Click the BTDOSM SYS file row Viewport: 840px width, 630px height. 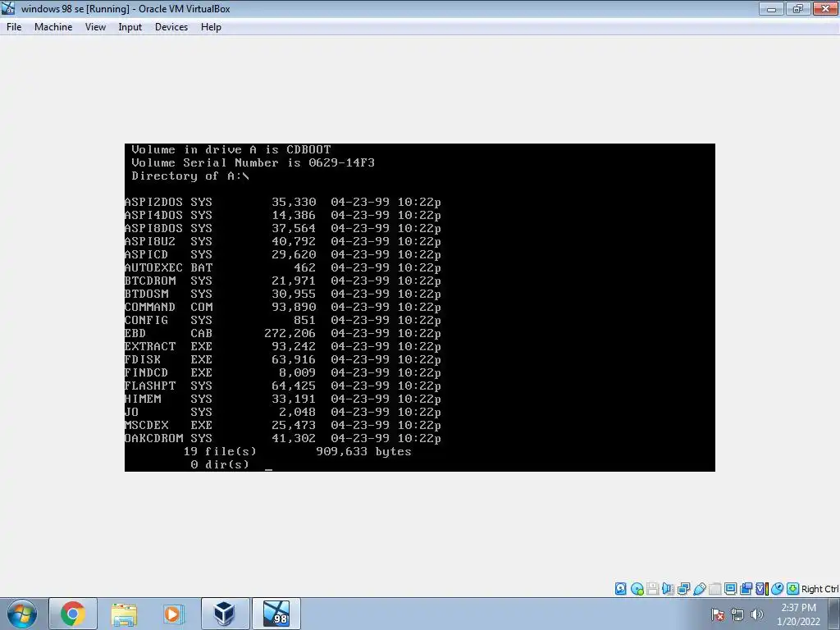283,294
